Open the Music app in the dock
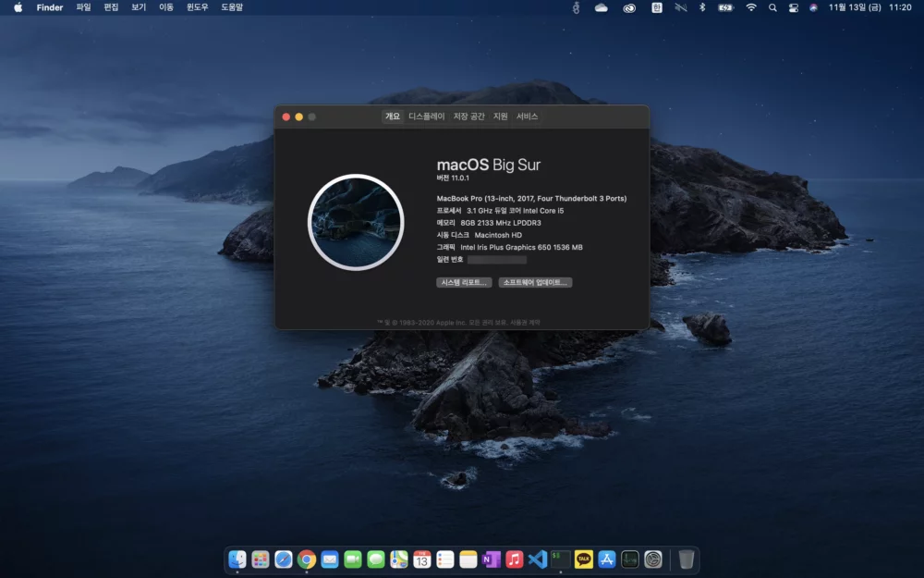 click(515, 560)
